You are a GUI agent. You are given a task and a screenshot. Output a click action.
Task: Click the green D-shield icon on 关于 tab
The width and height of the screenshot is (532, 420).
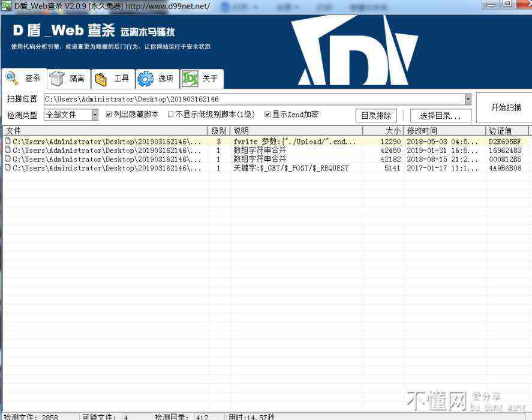(x=190, y=79)
